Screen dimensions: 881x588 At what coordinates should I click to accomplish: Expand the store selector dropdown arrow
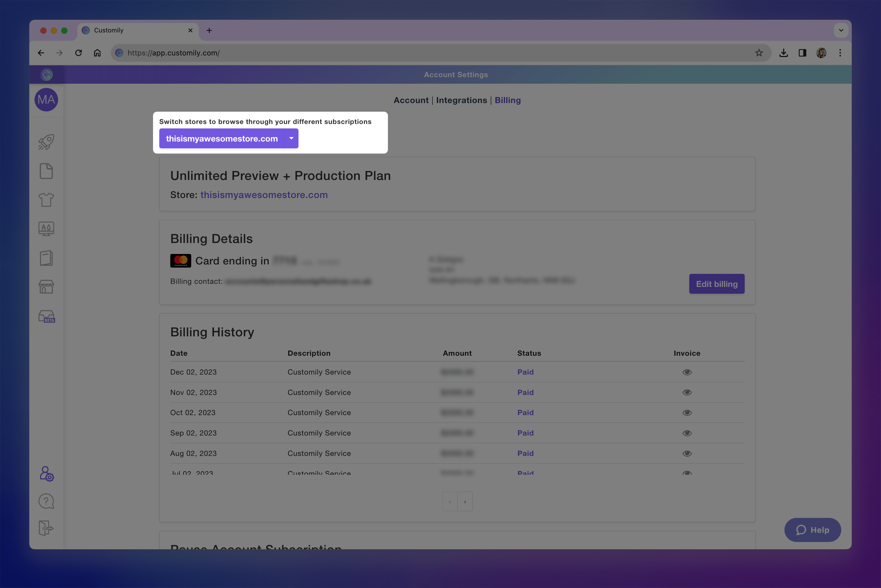(291, 138)
